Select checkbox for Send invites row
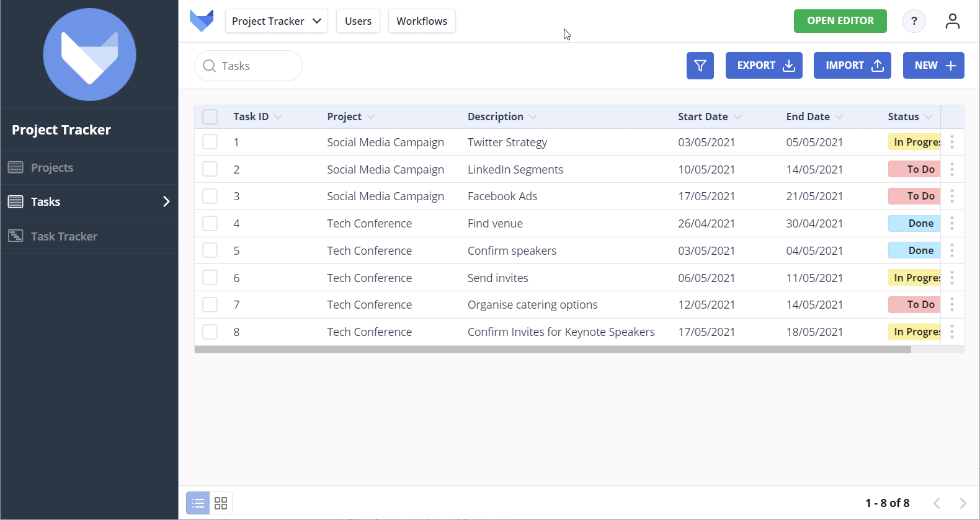Screen dimensions: 980x520 (x=210, y=278)
